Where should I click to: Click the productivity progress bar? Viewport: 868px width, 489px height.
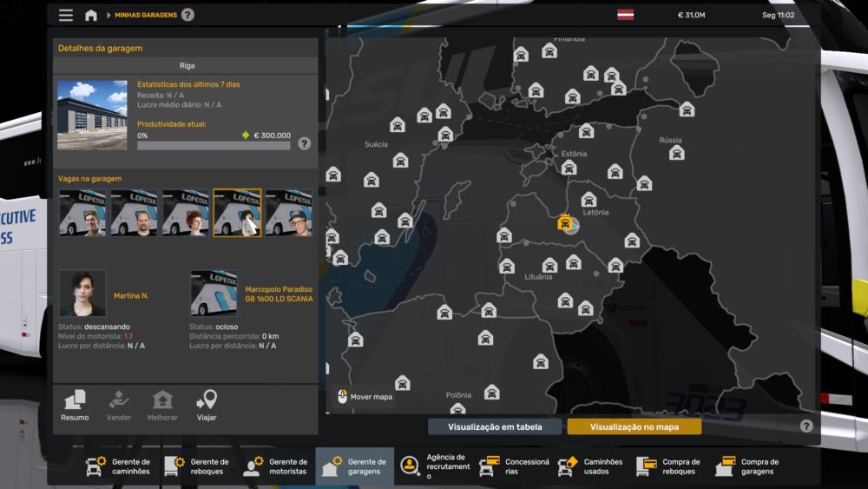(214, 146)
